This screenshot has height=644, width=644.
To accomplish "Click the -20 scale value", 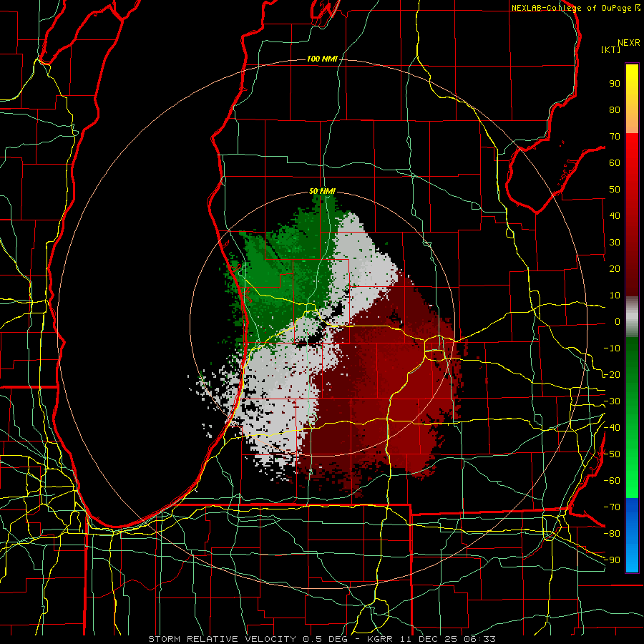I will point(612,374).
